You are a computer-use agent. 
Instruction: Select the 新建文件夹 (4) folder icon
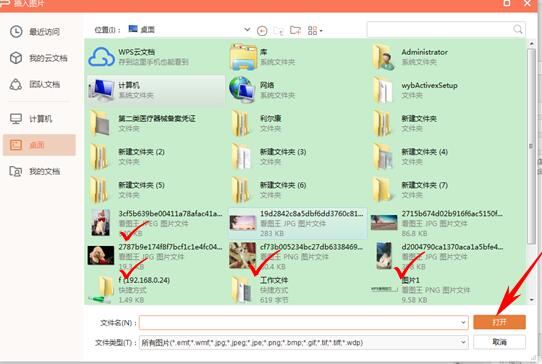(383, 157)
